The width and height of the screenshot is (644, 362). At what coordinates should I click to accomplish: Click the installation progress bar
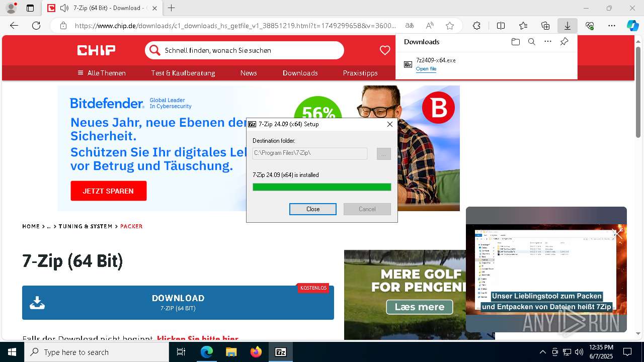pyautogui.click(x=322, y=187)
